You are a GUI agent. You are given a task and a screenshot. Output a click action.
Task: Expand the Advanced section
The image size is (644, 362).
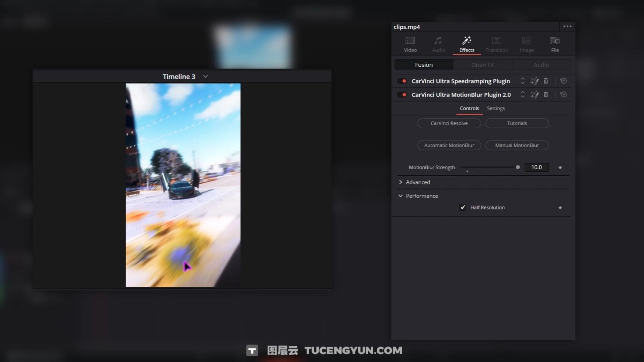[400, 182]
